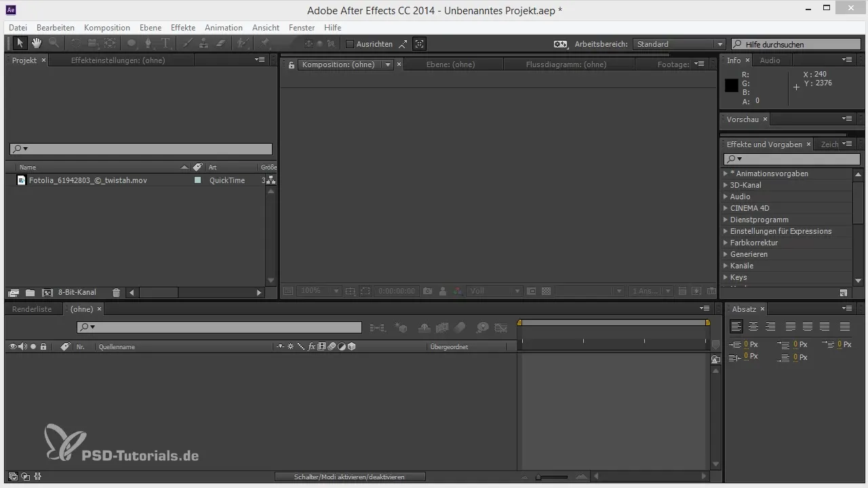The image size is (868, 488).
Task: Select the Brush tool
Action: tap(189, 43)
